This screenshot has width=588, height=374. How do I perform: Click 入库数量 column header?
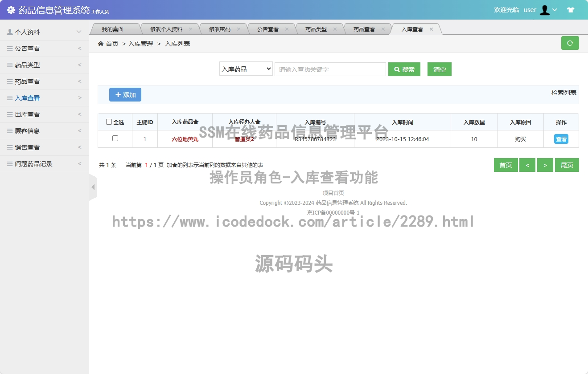pos(474,122)
